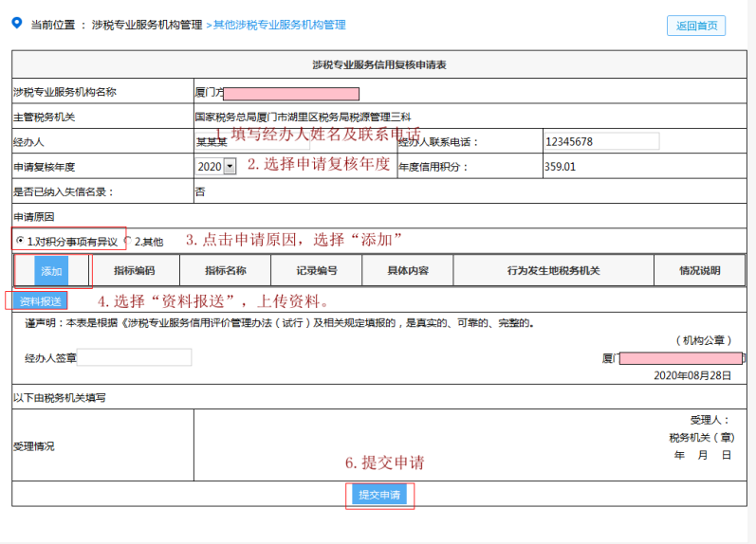Click 年度信用积分 label

pos(433,167)
